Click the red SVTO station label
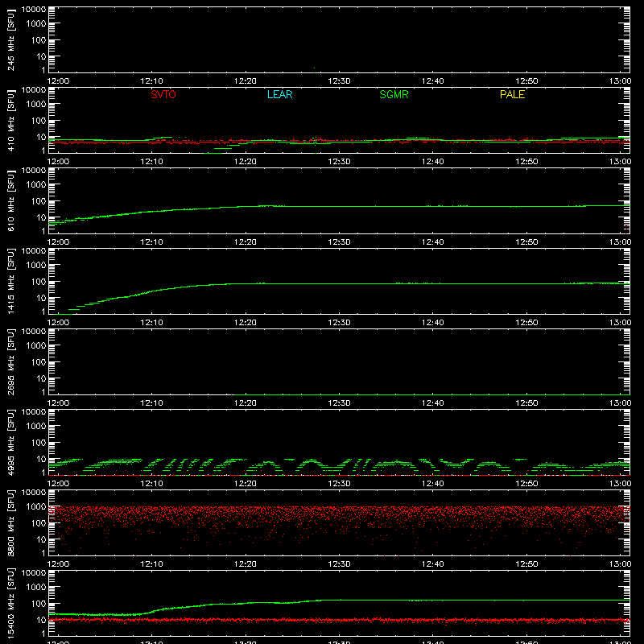Screen dimensions: 644x644 163,94
